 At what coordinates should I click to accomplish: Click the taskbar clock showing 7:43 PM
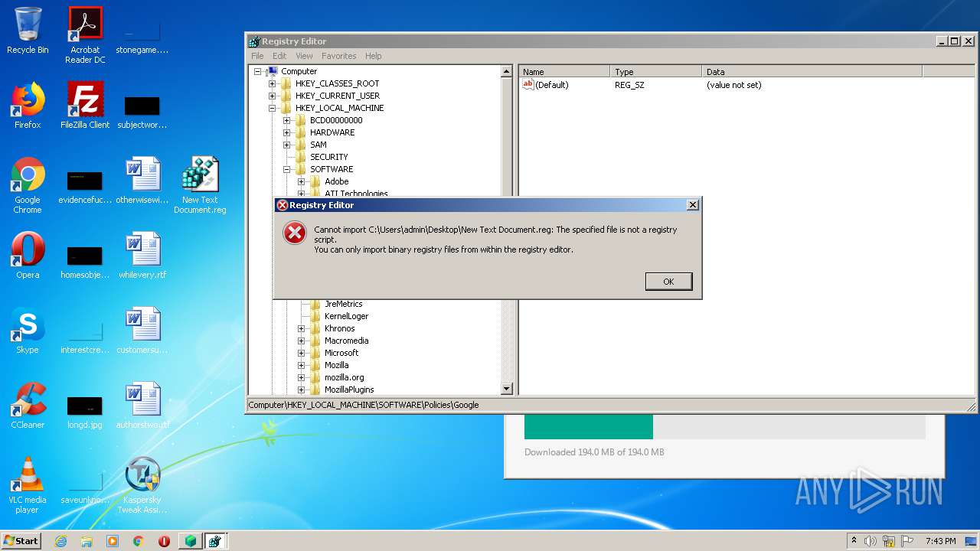[940, 541]
